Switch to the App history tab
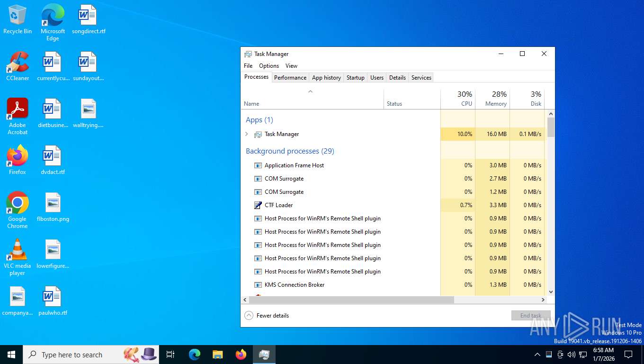This screenshot has height=364, width=644. [326, 78]
